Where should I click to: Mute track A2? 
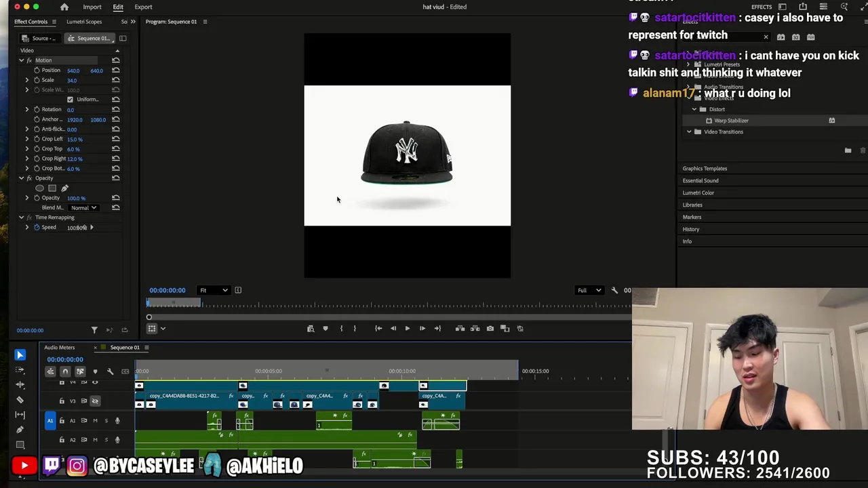coord(95,440)
